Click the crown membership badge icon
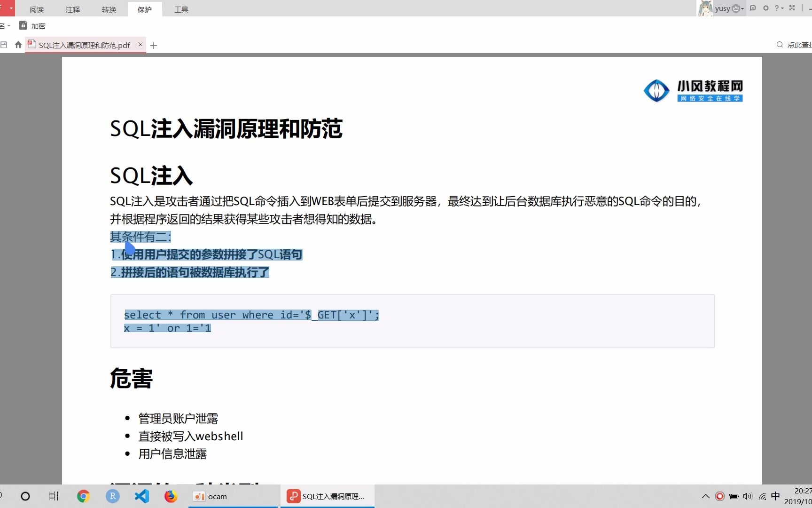 click(x=736, y=8)
